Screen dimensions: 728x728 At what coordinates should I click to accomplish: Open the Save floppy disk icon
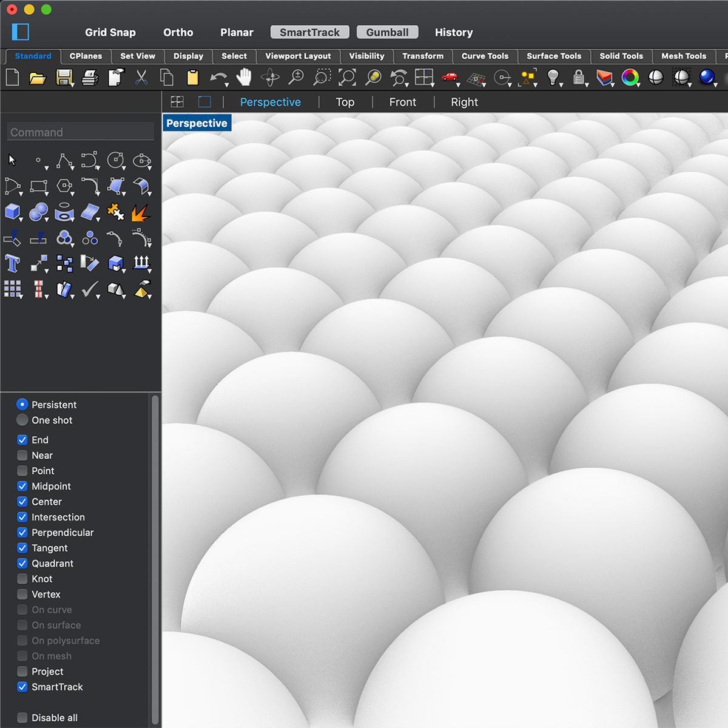tap(64, 78)
